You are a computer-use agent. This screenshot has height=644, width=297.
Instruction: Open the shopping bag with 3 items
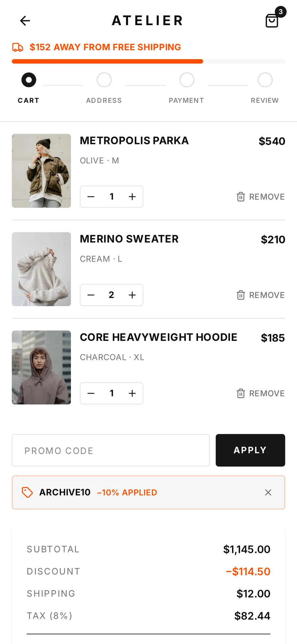coord(273,20)
